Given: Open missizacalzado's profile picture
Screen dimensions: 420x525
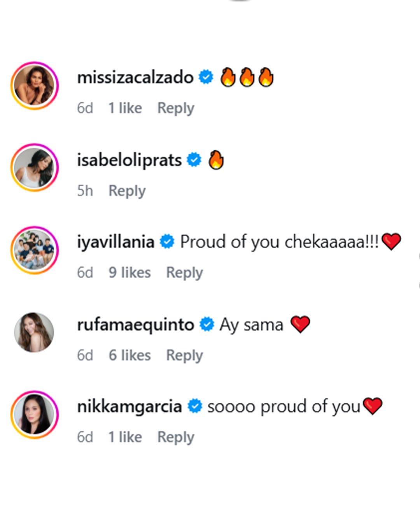Looking at the screenshot, I should click(x=35, y=86).
